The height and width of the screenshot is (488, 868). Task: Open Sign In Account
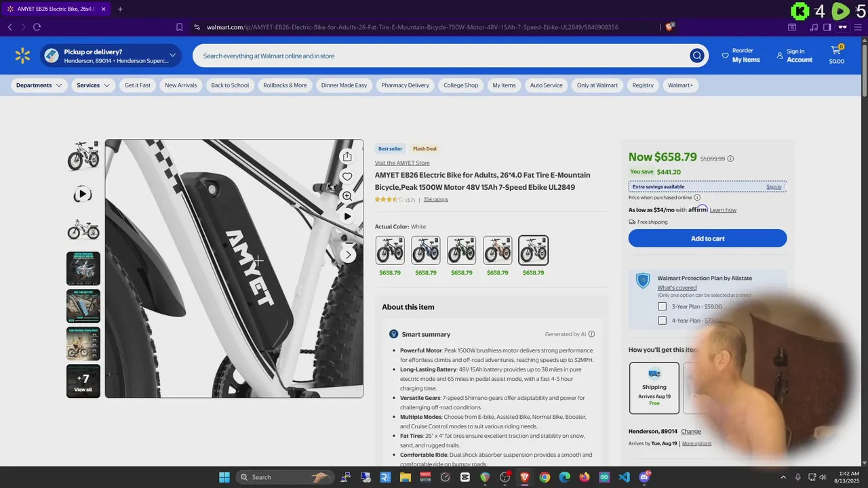tap(795, 56)
